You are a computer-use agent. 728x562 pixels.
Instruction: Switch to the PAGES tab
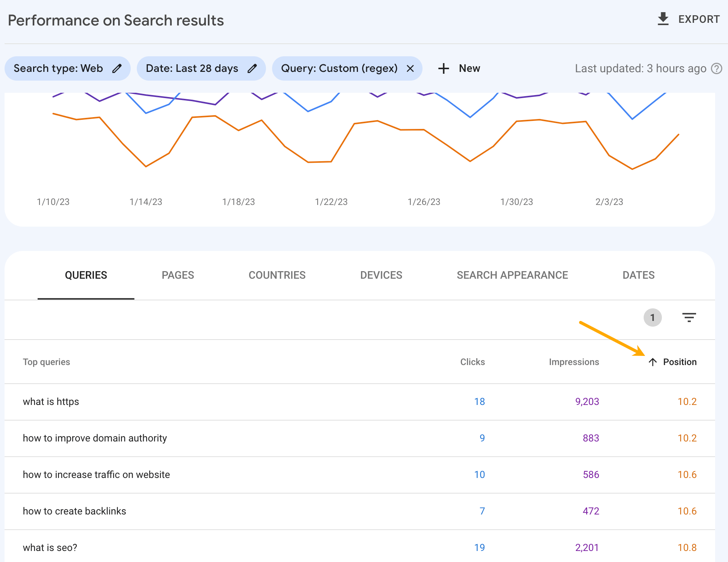tap(177, 275)
